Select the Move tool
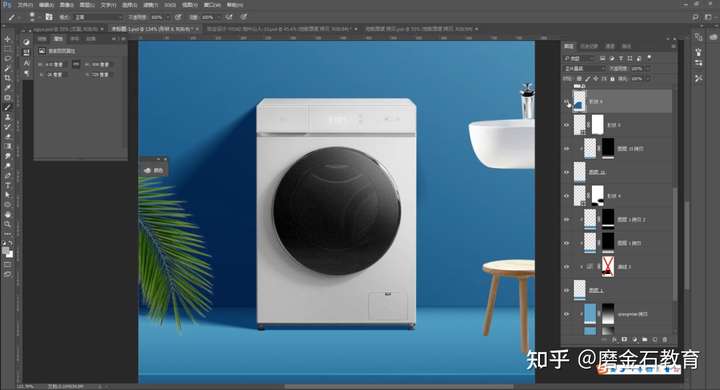 coord(7,39)
